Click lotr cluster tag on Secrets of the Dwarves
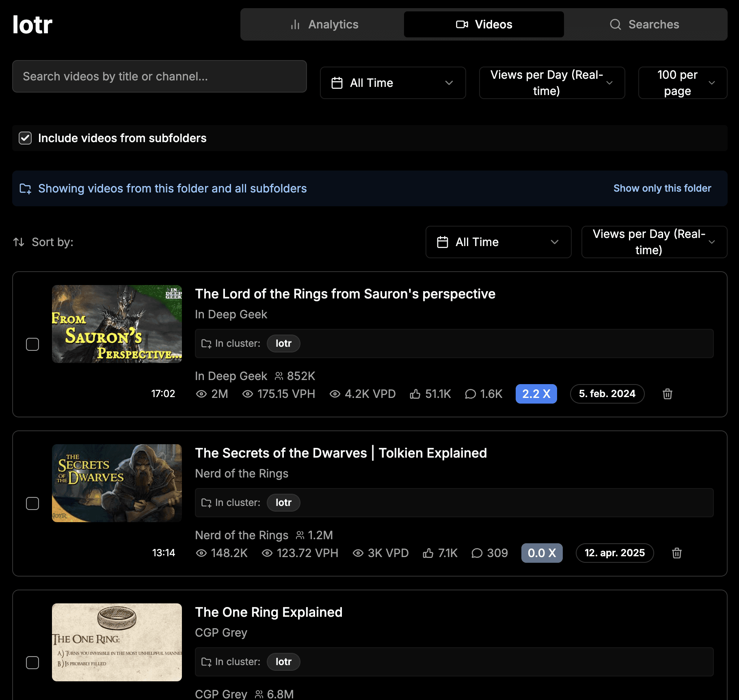 (x=283, y=503)
